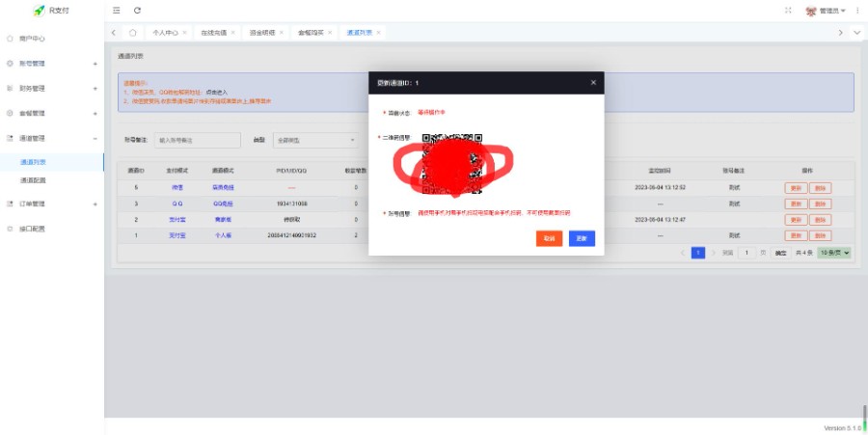Image resolution: width=868 pixels, height=435 pixels.
Task: Expand the 订单管理 sidebar menu
Action: pos(51,204)
